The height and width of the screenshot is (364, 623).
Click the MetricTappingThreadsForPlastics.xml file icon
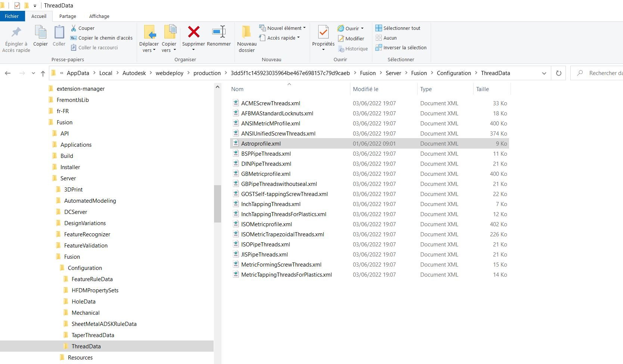coord(236,274)
